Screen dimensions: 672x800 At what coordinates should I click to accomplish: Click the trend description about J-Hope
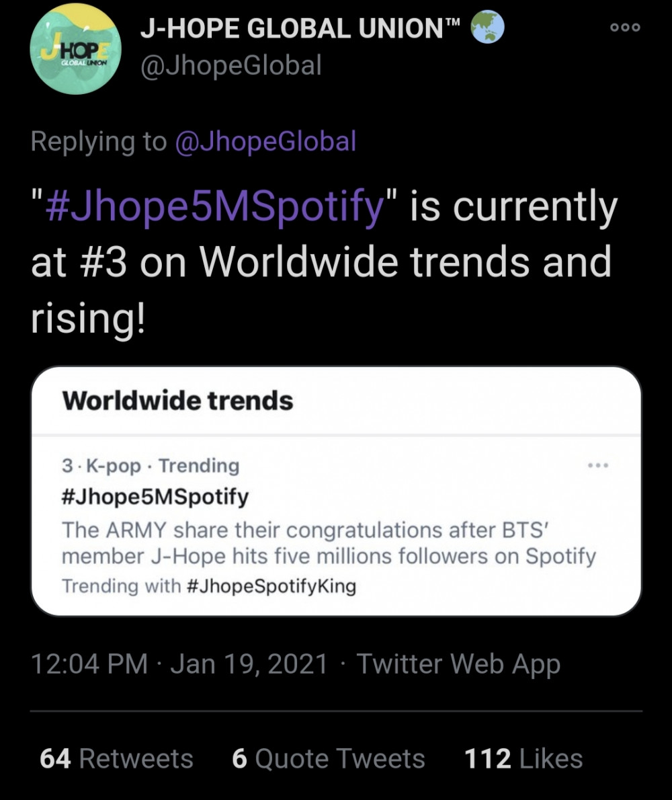click(329, 543)
